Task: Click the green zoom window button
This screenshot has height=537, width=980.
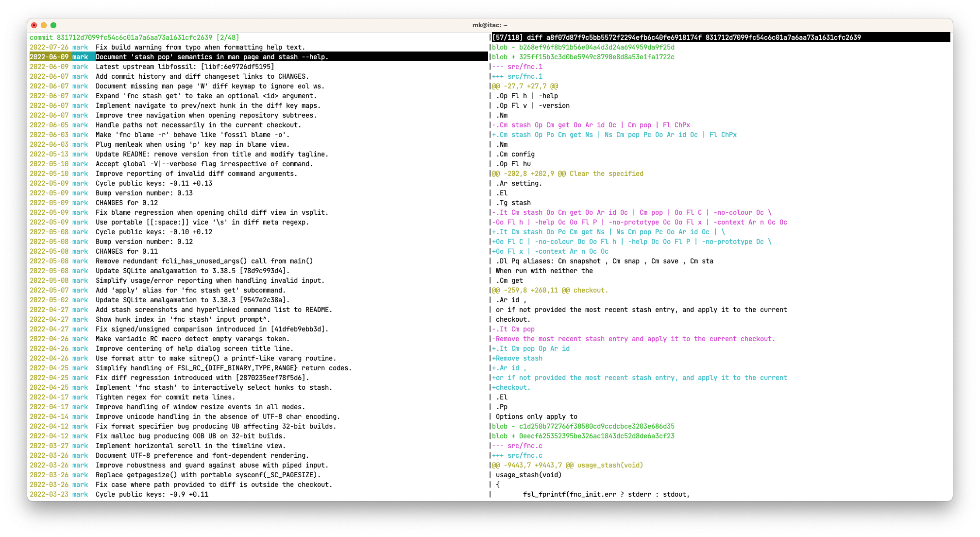Action: pyautogui.click(x=53, y=25)
